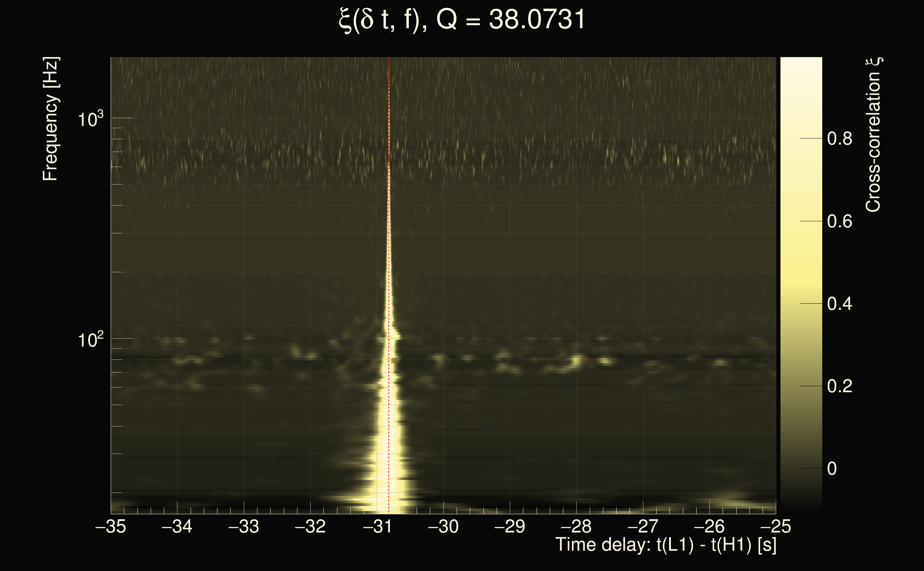This screenshot has width=924, height=571.
Task: Click the -35 time delay tick label
Action: click(x=110, y=526)
